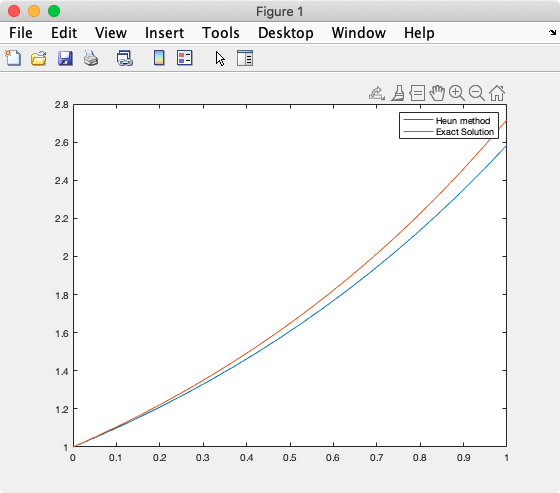
Task: Open the Edit menu
Action: (x=64, y=33)
